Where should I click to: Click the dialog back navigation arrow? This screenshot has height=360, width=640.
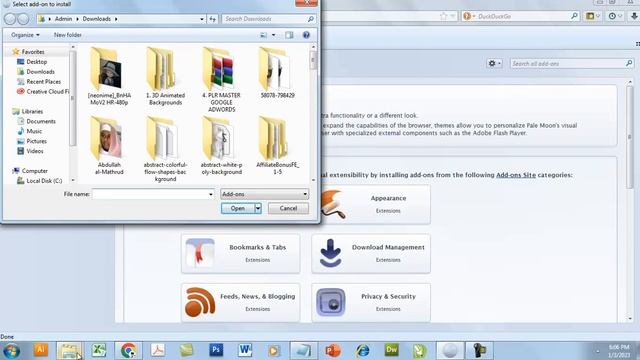[9, 19]
